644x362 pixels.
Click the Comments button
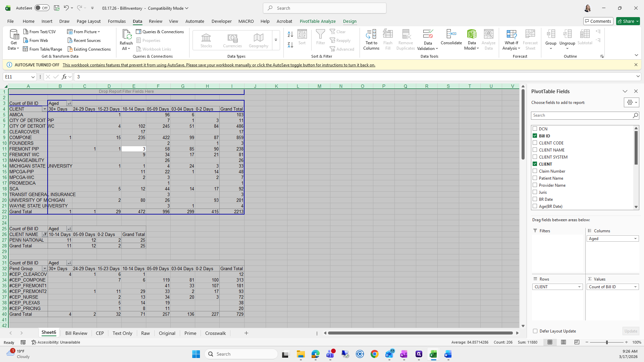pos(598,21)
